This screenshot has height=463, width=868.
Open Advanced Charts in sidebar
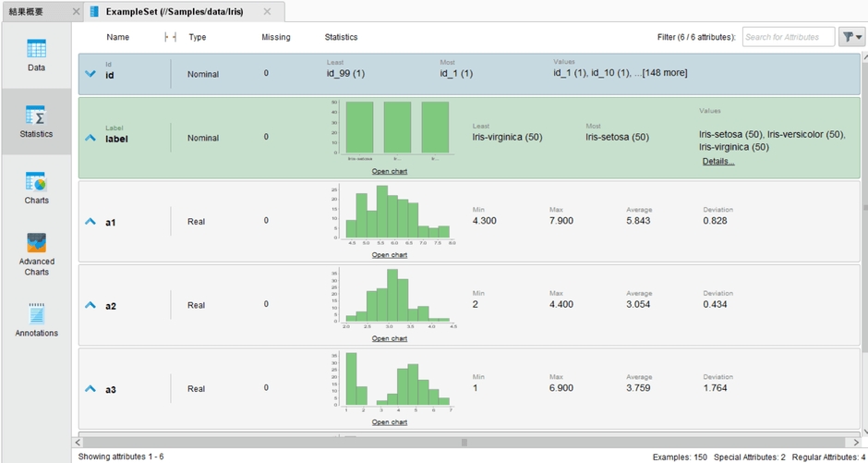[36, 253]
